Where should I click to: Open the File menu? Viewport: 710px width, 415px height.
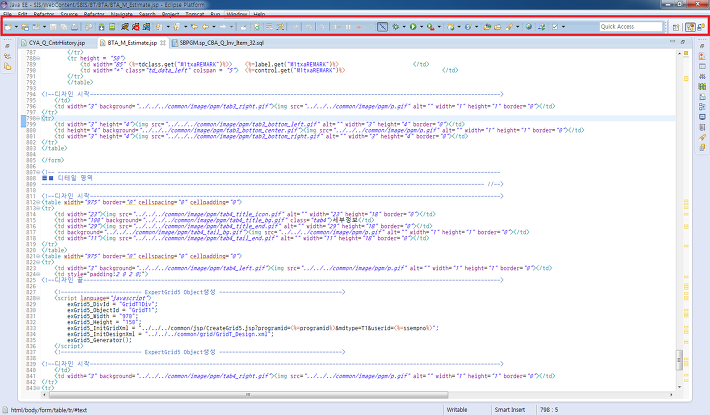click(7, 14)
